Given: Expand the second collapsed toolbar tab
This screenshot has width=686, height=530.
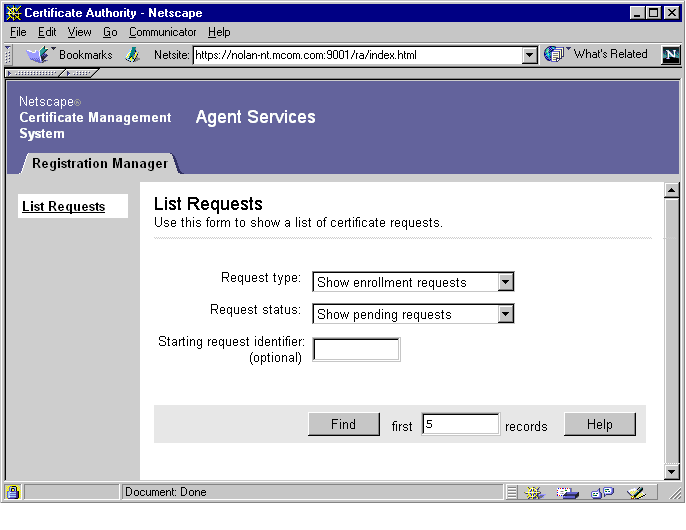Looking at the screenshot, I should (79, 73).
